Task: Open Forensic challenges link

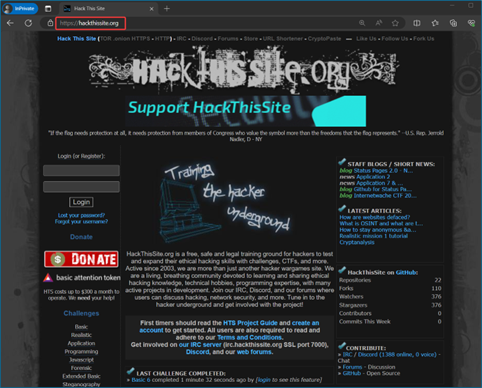Action: tap(81, 368)
